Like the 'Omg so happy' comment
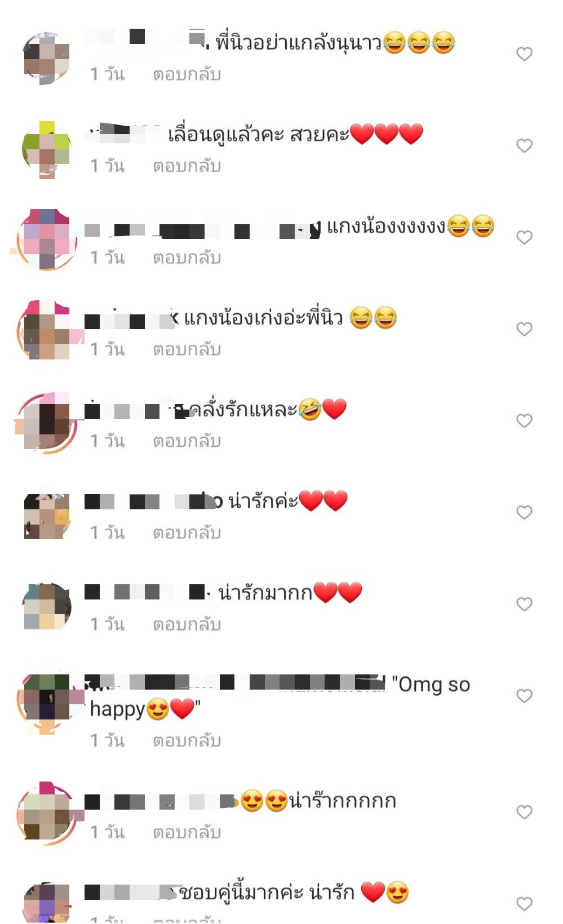The width and height of the screenshot is (563, 924). [x=524, y=696]
